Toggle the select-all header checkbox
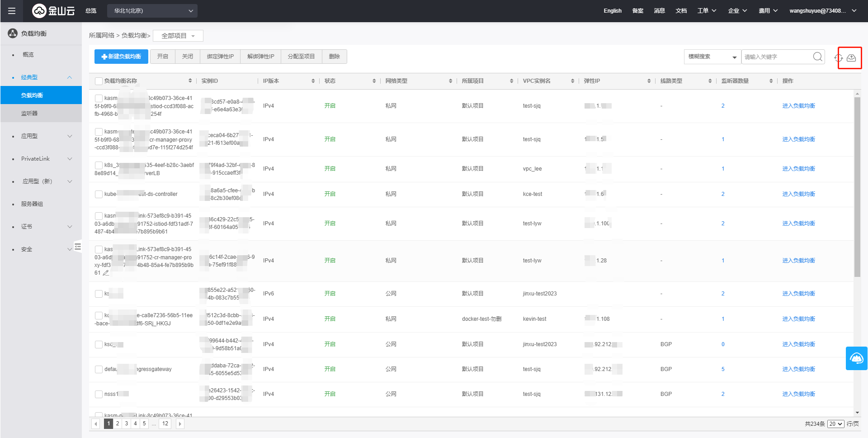The height and width of the screenshot is (438, 868). point(99,81)
